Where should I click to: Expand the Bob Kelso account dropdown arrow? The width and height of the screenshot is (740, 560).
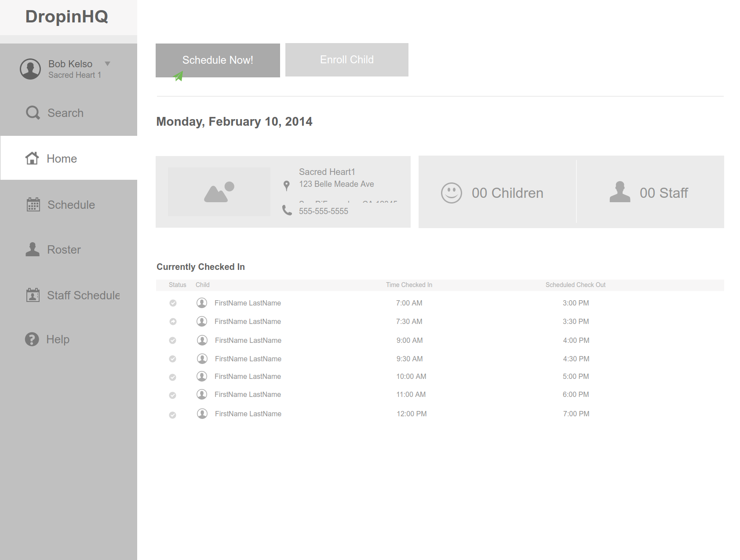click(107, 64)
